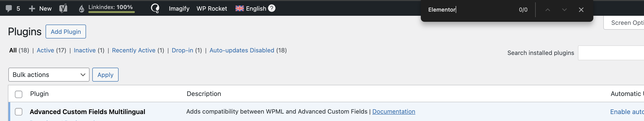Open the Imagify admin bar menu
This screenshot has height=121, width=644.
coord(179,9)
